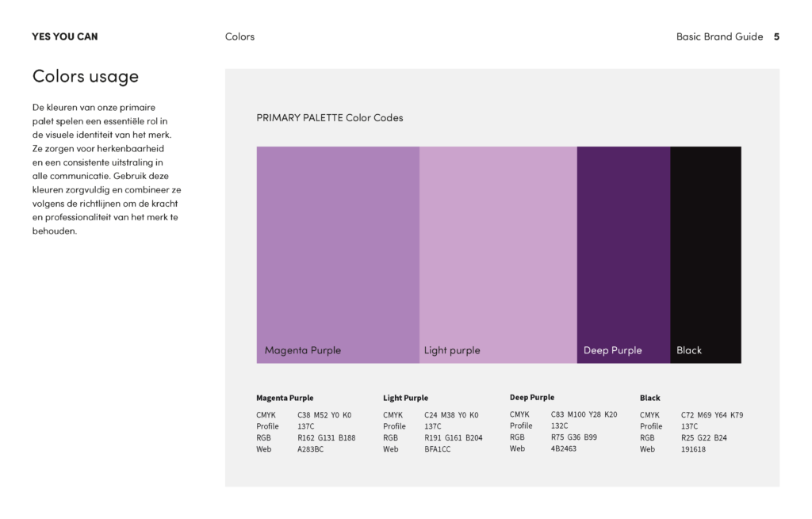Screen dimensions: 812x519
Task: Select CMYK value "C38 M52 Y0 K0"
Action: click(324, 415)
